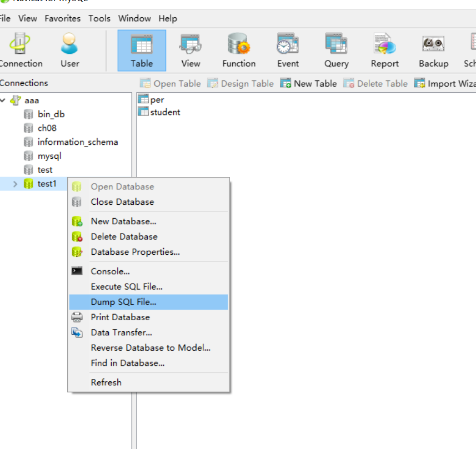476x449 pixels.
Task: Click the Close Database cylinder icon
Action: 77,202
